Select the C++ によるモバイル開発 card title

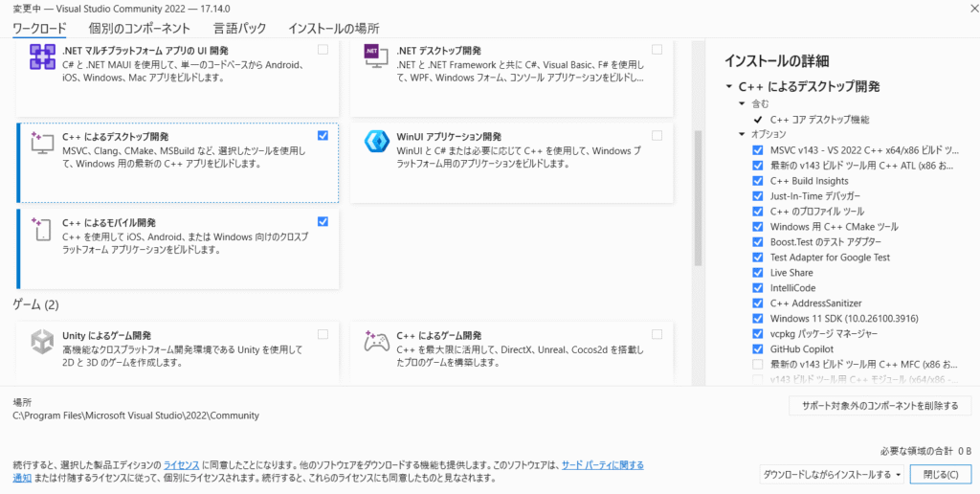click(x=109, y=223)
